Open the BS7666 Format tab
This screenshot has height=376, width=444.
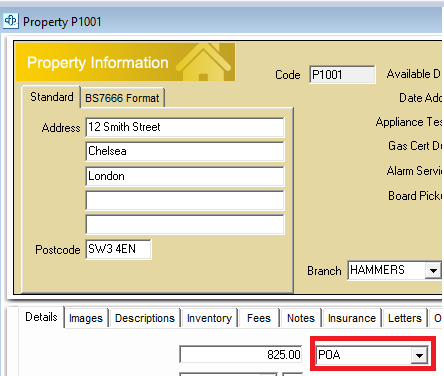click(122, 98)
